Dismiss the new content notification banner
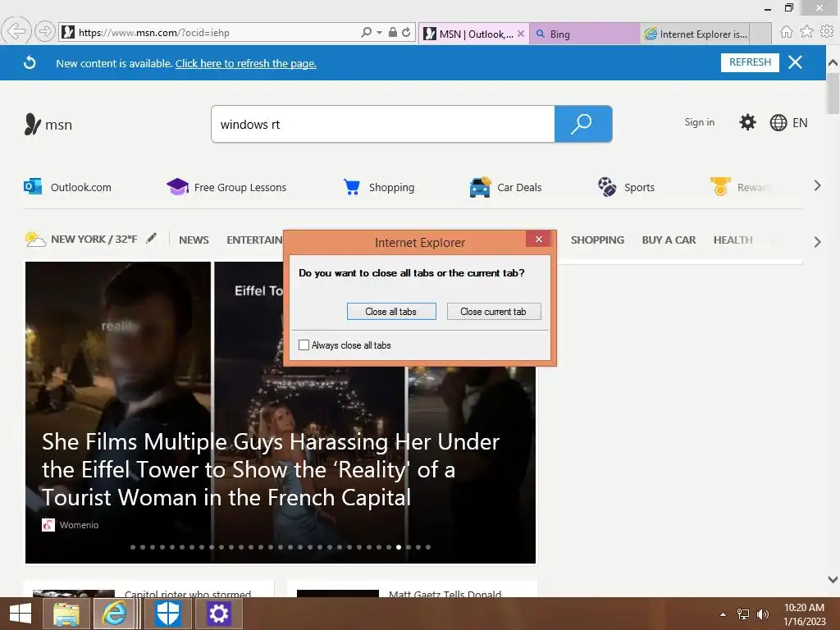 click(x=795, y=62)
